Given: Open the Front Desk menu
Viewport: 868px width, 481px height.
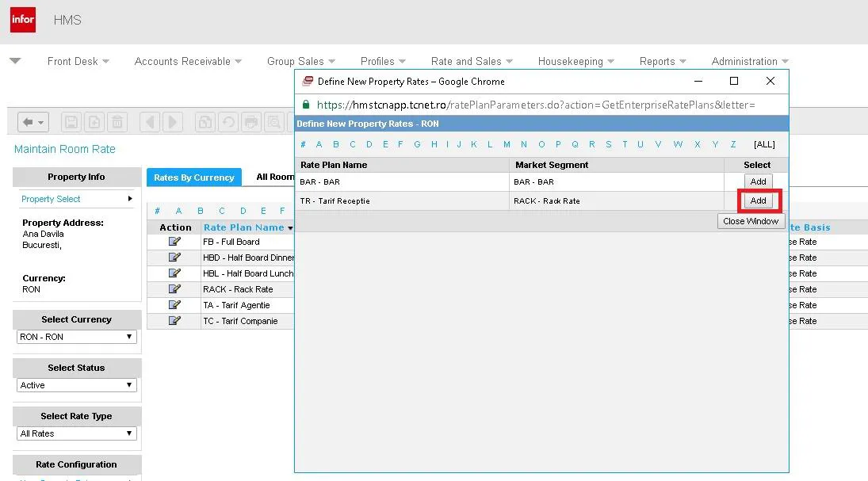Looking at the screenshot, I should 78,62.
